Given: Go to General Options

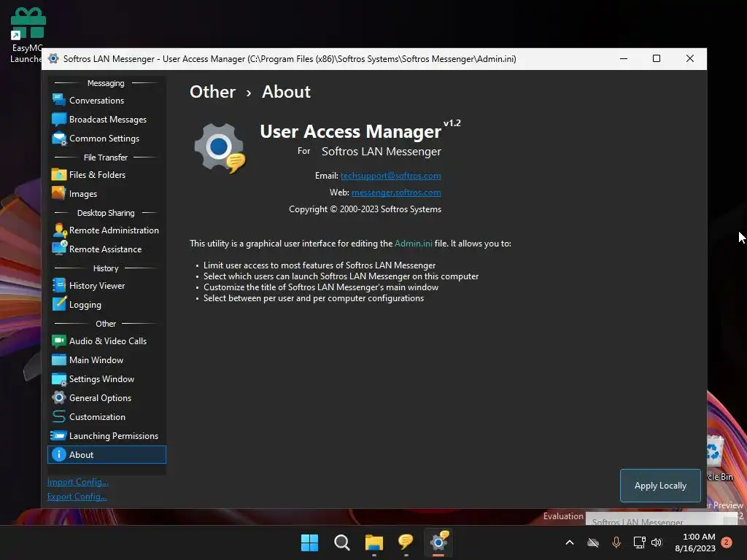Looking at the screenshot, I should [x=107, y=398].
